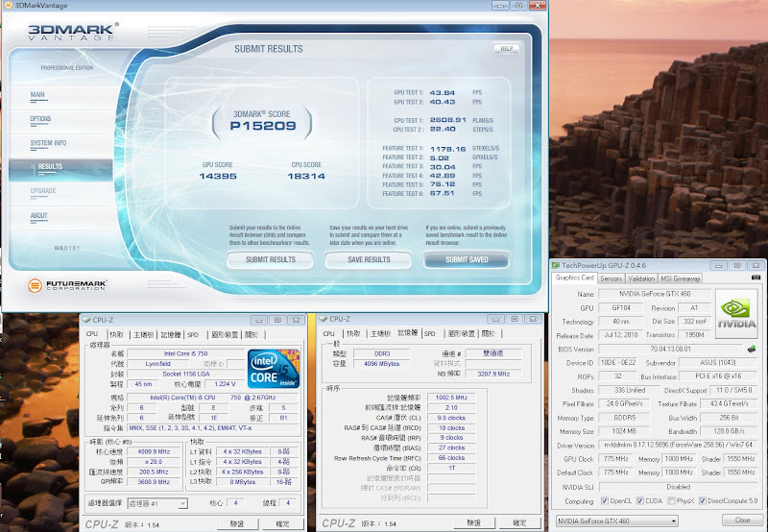Open SYSTEM INFO in 3DMark sidebar
Screen dimensions: 768x532
[x=48, y=144]
